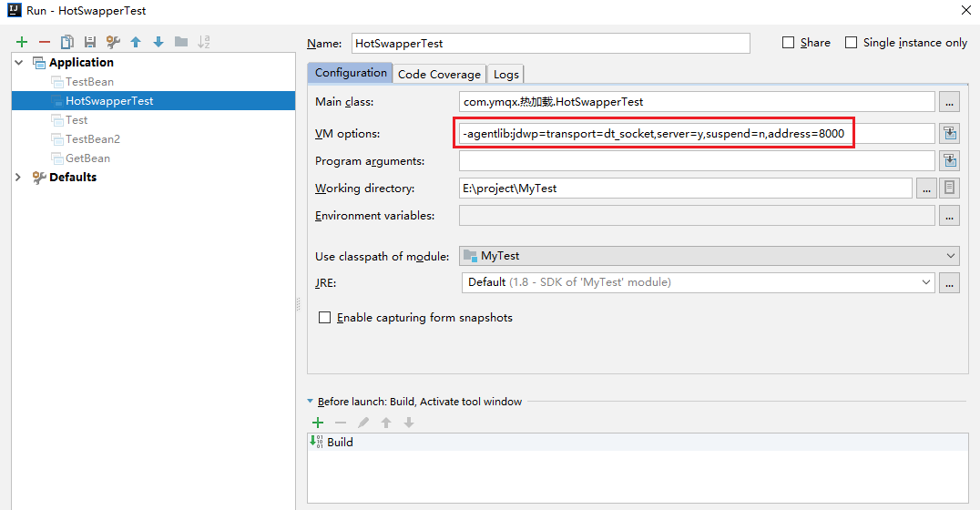Open edit defaults wrench icon
The width and height of the screenshot is (980, 510).
pyautogui.click(x=113, y=42)
